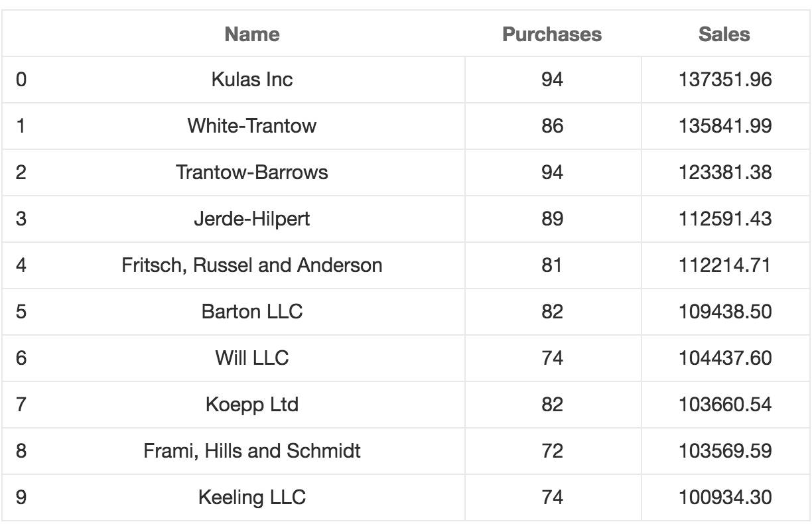Select the Will LLC name cell
Screen dimensions: 812x524
coord(252,358)
